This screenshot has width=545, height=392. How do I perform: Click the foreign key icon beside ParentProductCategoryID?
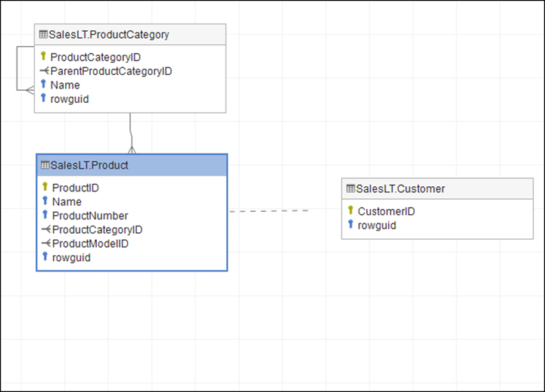tap(44, 71)
